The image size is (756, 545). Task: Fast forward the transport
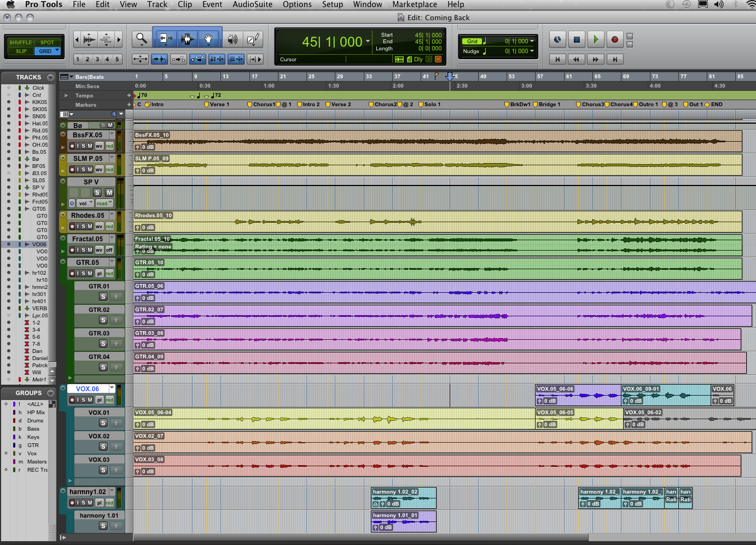(x=596, y=59)
